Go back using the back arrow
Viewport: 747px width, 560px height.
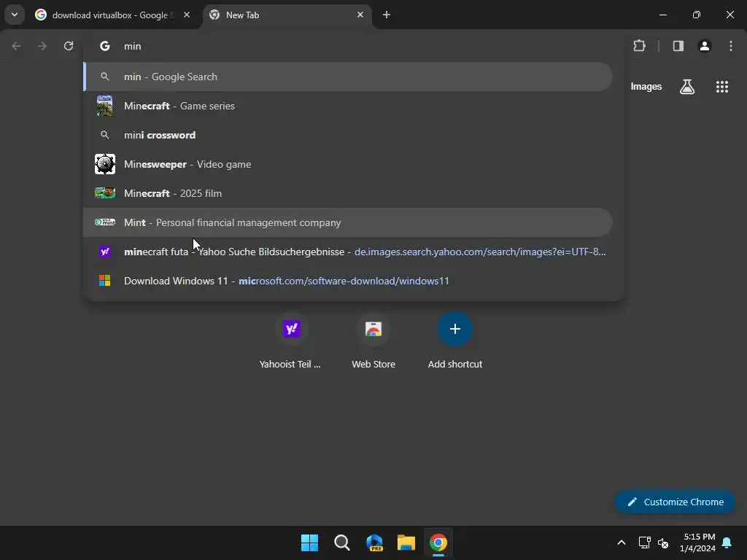(16, 46)
